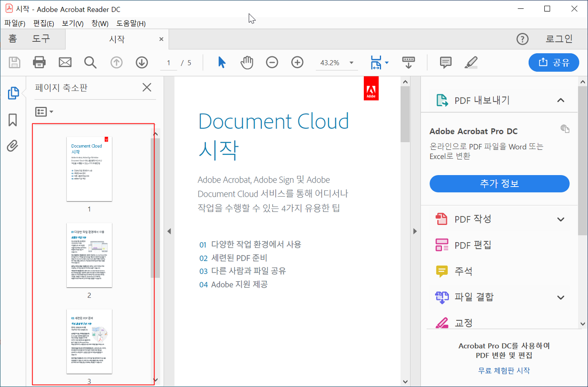The image size is (588, 387).
Task: Select the highlight text pen tool
Action: (471, 63)
